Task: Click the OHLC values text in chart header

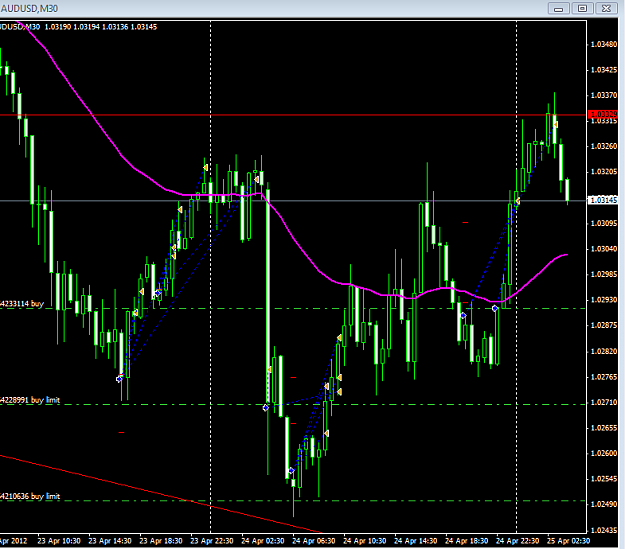Action: pyautogui.click(x=101, y=27)
